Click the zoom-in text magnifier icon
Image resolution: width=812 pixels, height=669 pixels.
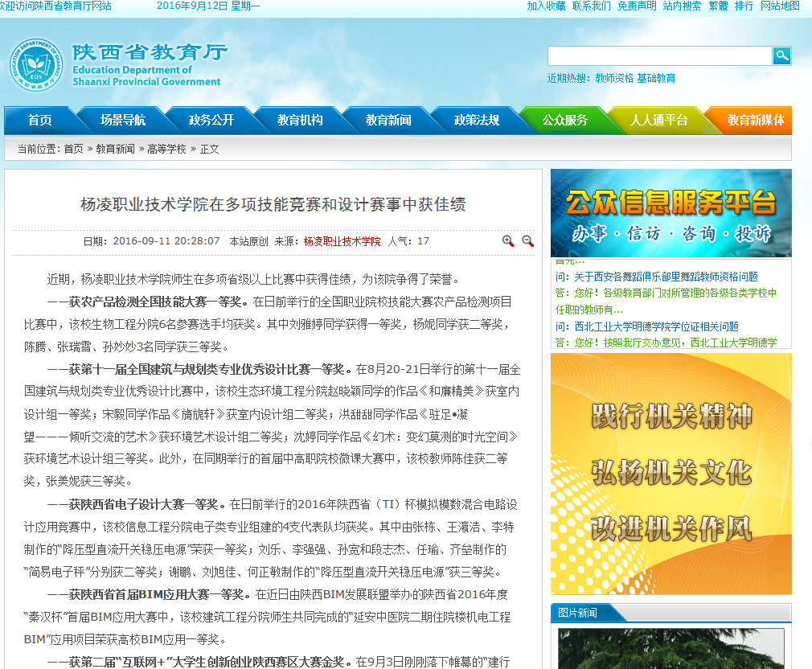pos(508,241)
